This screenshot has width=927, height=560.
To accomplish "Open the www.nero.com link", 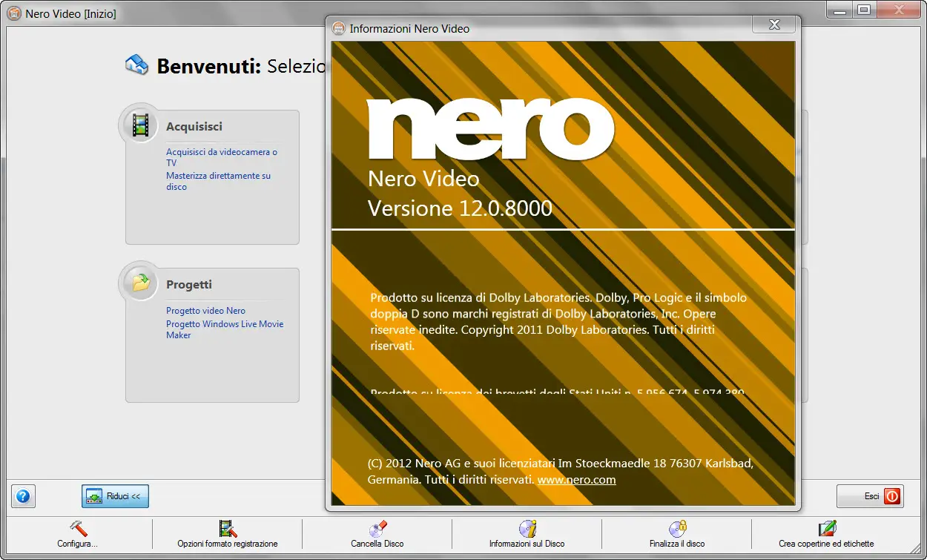I will pyautogui.click(x=576, y=480).
